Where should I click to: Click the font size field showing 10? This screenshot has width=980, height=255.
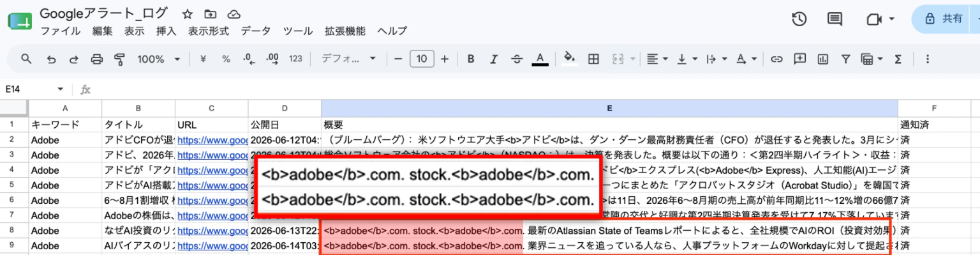click(422, 59)
